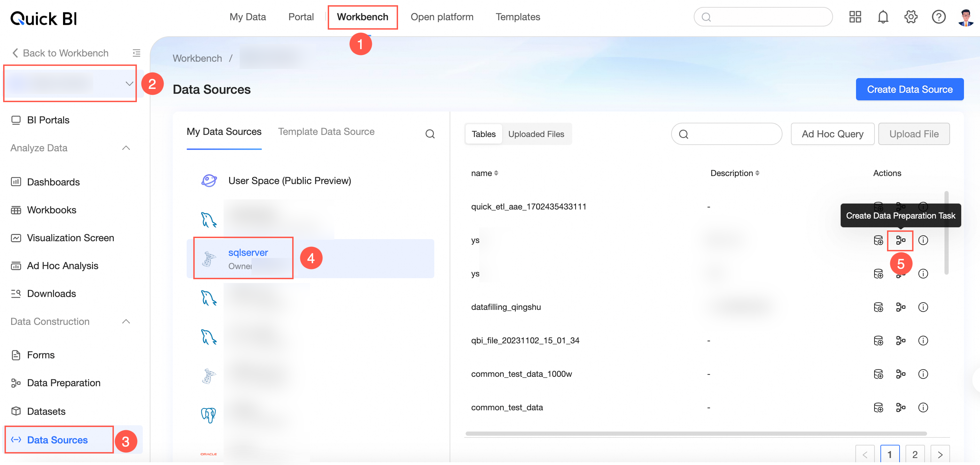Switch to Uploaded Files view

536,134
